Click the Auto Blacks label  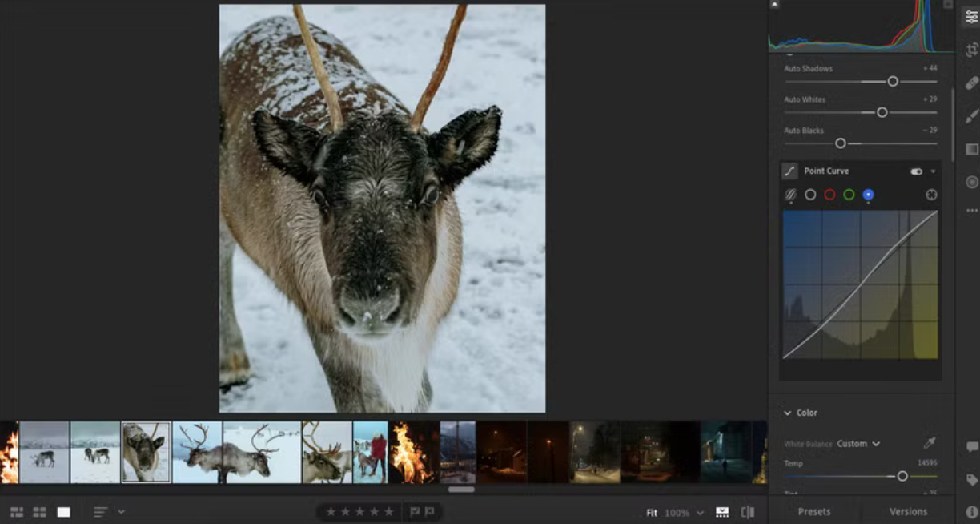coord(804,131)
